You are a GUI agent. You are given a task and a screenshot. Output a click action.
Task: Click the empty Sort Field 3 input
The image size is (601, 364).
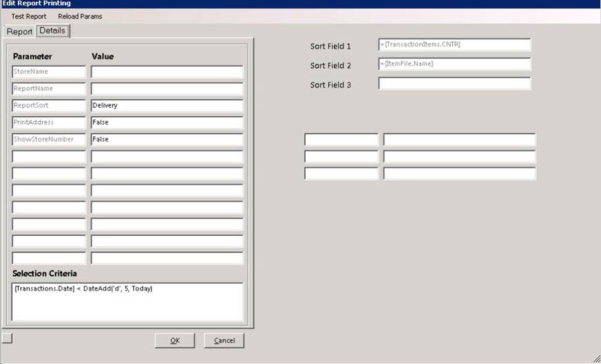click(x=455, y=83)
